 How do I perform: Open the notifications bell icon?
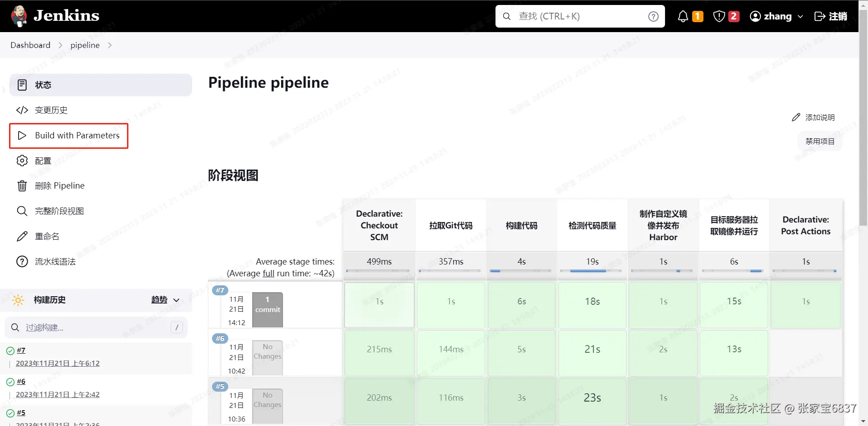point(683,17)
